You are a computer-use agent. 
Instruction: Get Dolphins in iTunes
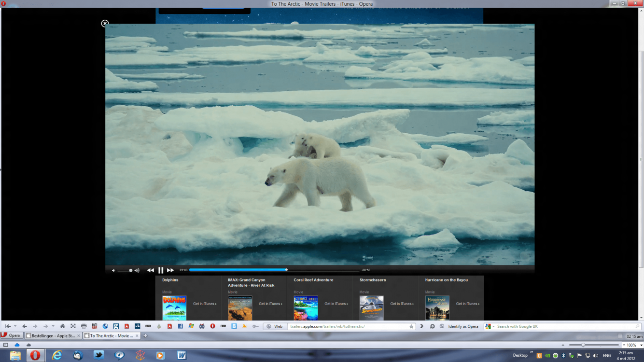pos(205,304)
